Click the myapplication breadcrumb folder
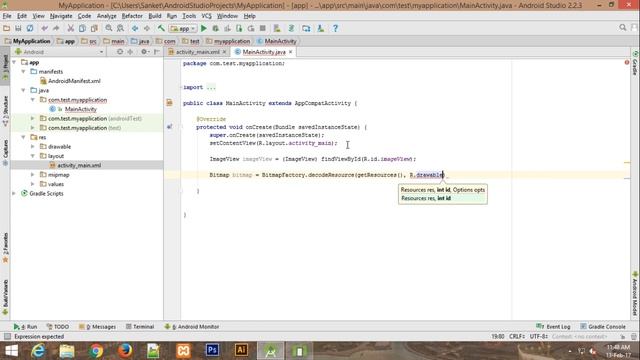The width and height of the screenshot is (640, 360). click(228, 41)
